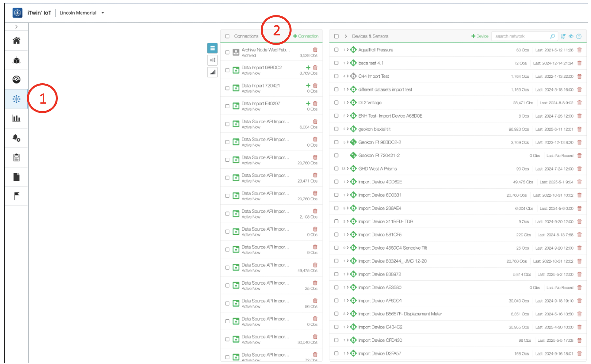Expand the left sidebar with chevron
The width and height of the screenshot is (591, 364).
16,27
